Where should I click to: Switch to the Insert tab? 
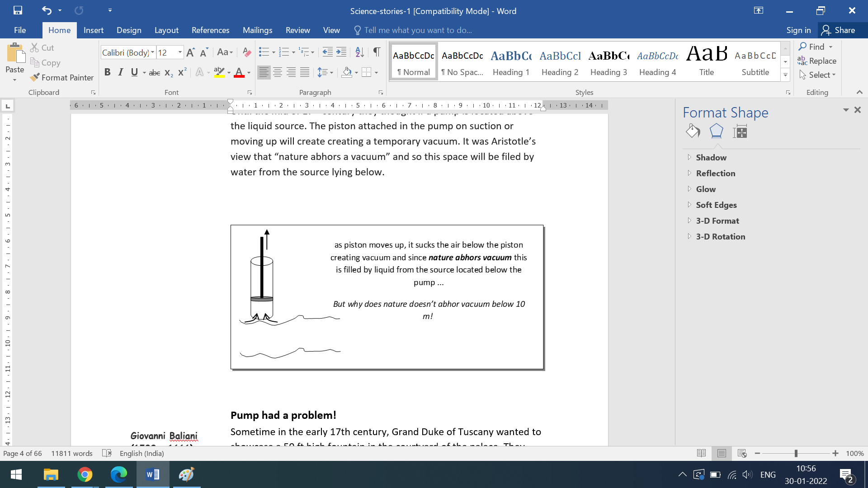click(x=93, y=30)
